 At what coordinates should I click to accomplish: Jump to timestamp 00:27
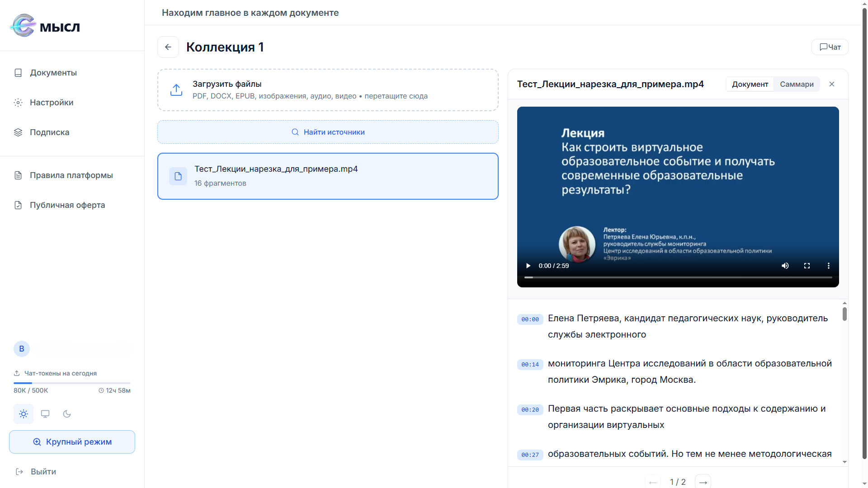(530, 455)
